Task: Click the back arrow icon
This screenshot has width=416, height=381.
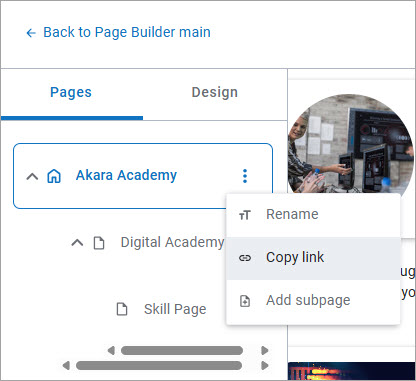Action: [31, 33]
